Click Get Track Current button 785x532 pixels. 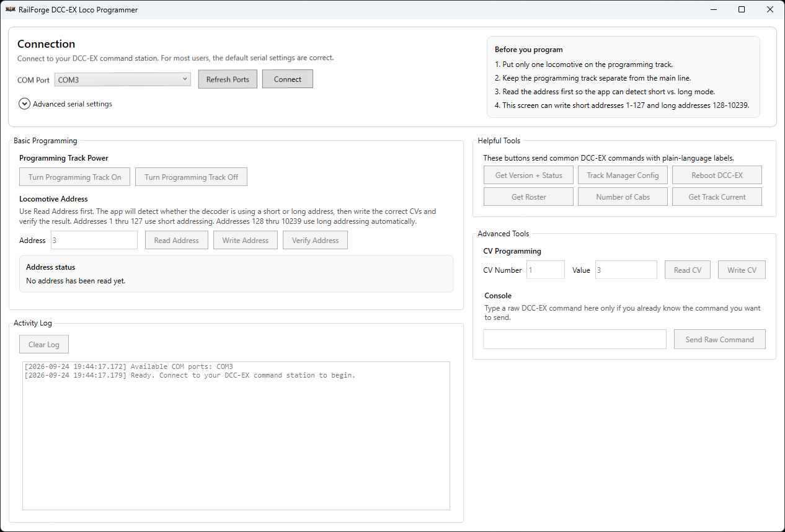click(717, 197)
